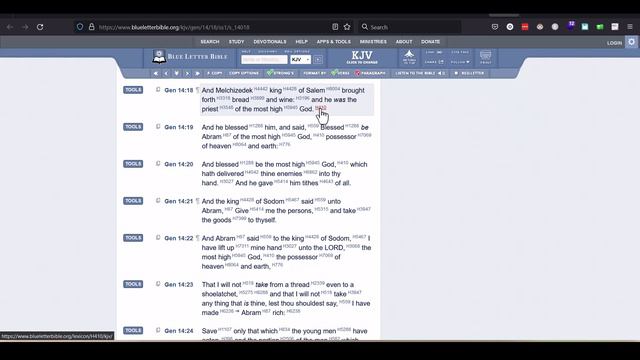The width and height of the screenshot is (640, 360).
Task: Expand the Follow dropdown in header
Action: click(460, 62)
